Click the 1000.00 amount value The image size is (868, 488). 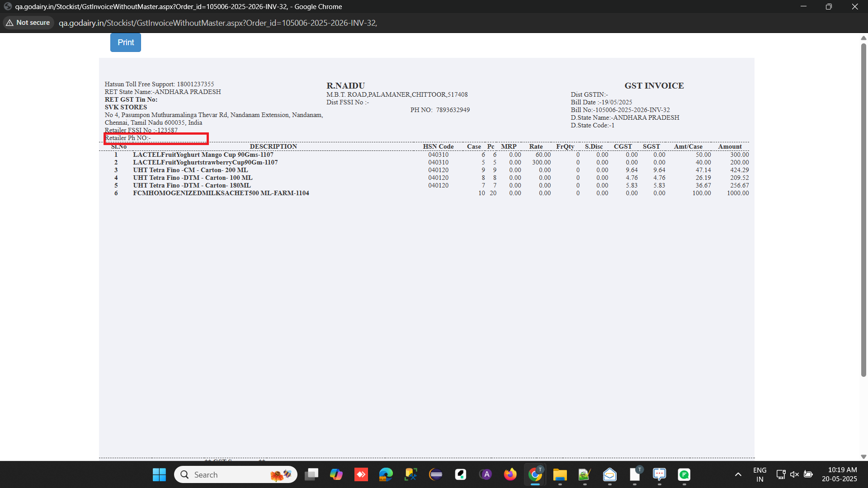click(738, 193)
